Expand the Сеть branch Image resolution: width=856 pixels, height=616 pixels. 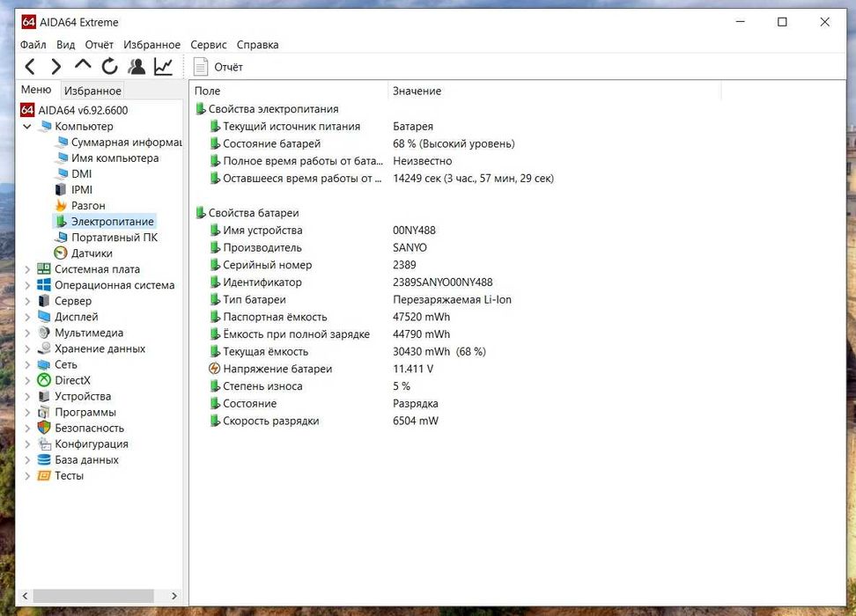(27, 364)
